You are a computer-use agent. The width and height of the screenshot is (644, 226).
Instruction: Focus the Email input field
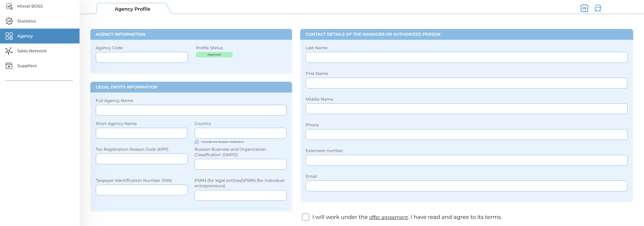pyautogui.click(x=466, y=186)
